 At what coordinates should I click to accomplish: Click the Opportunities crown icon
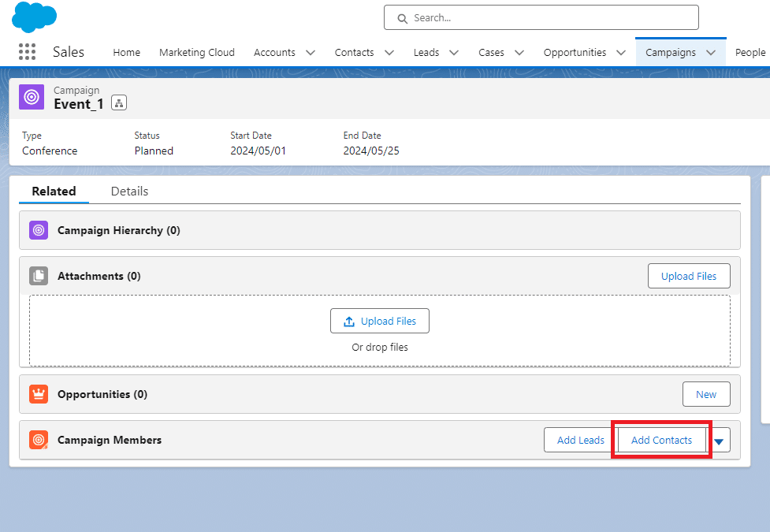click(x=39, y=394)
